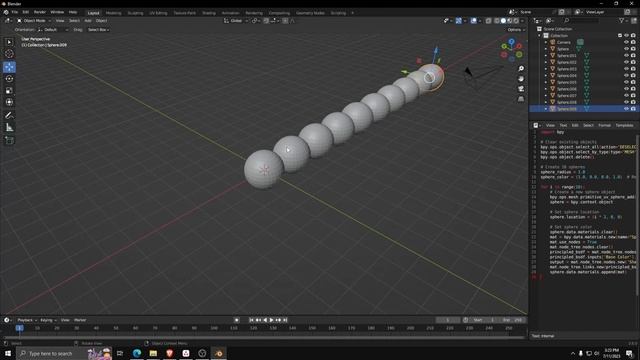Screen dimensions: 640x360
Task: Click the viewport pan hand icon
Action: coord(521,78)
